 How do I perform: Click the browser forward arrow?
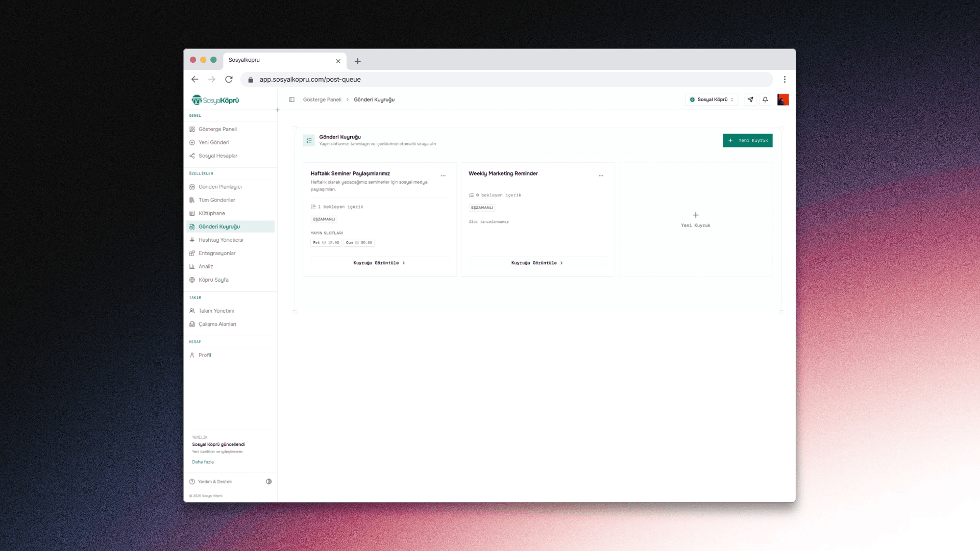point(212,80)
